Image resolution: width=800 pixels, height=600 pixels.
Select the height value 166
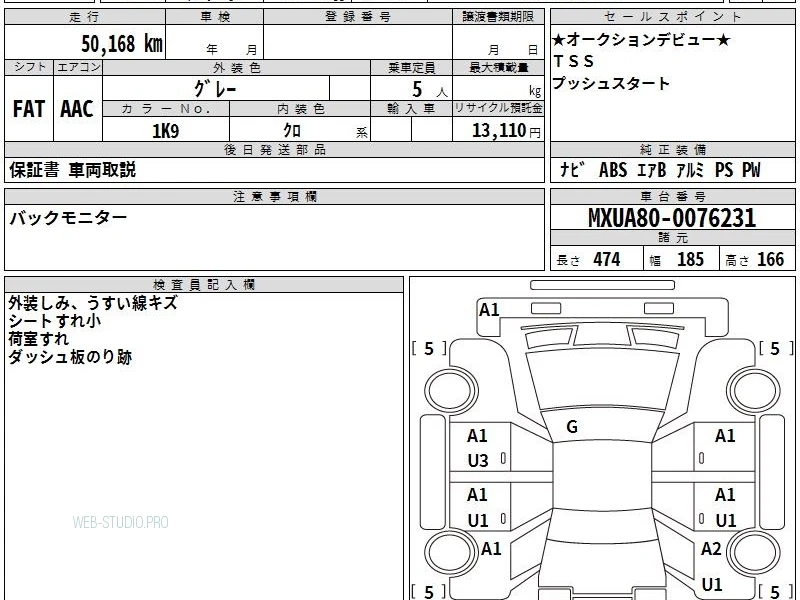770,259
